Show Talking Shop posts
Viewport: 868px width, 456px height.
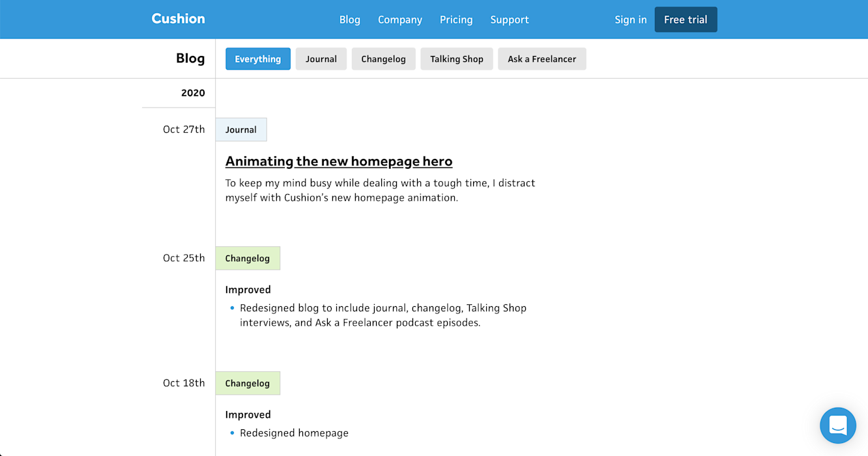(456, 59)
